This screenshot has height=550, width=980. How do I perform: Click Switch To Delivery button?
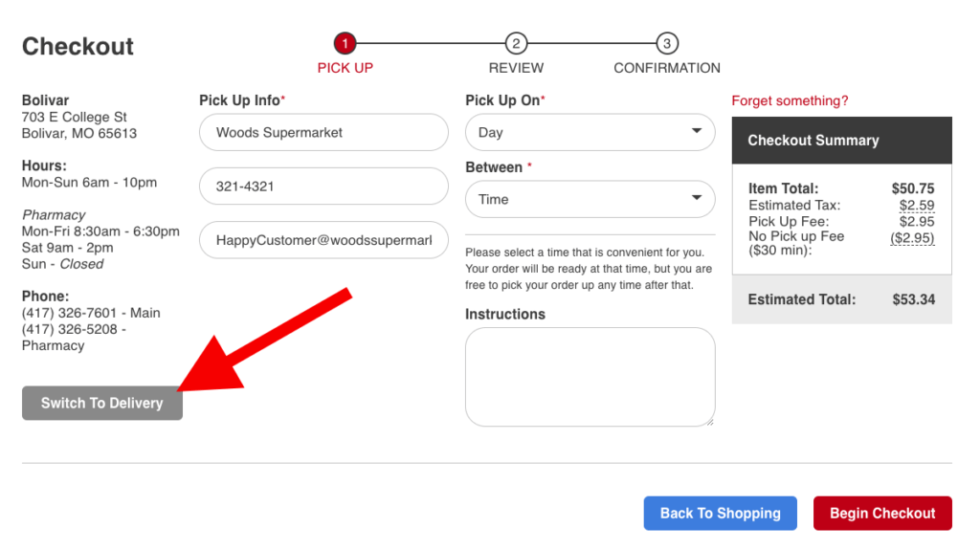pyautogui.click(x=101, y=403)
